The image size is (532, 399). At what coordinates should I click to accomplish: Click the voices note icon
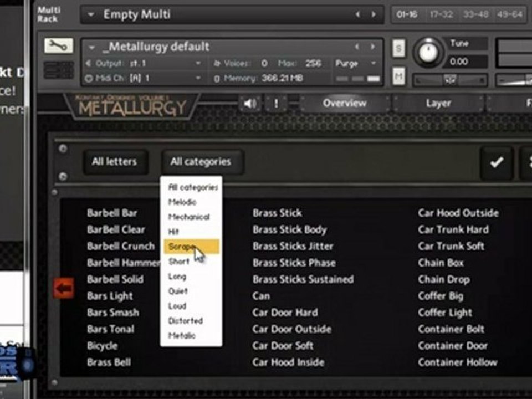coord(217,63)
